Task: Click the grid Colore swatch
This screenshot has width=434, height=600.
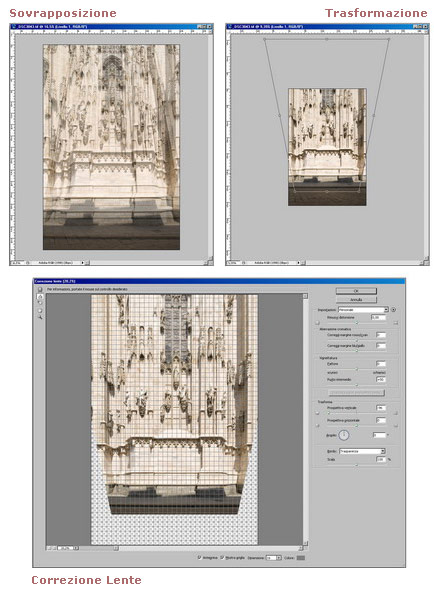Action: click(301, 558)
